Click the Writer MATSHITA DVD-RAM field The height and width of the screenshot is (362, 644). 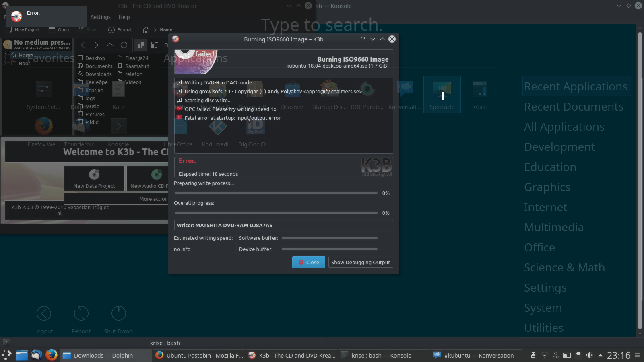[283, 225]
